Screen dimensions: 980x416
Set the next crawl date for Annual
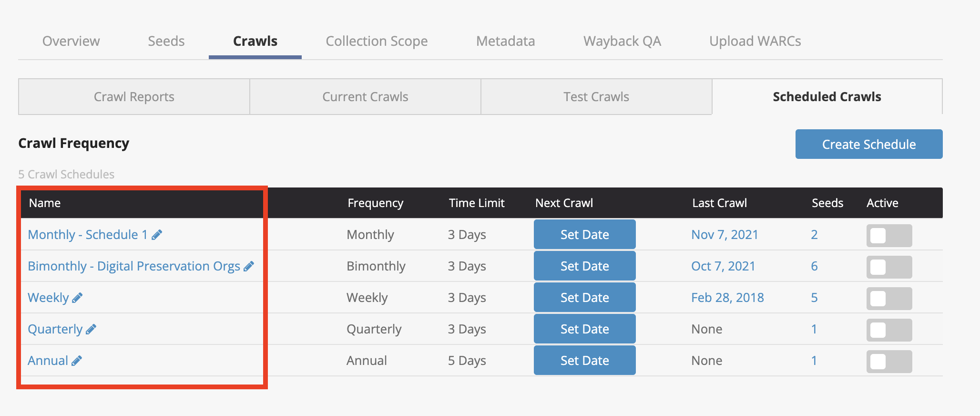(x=585, y=360)
